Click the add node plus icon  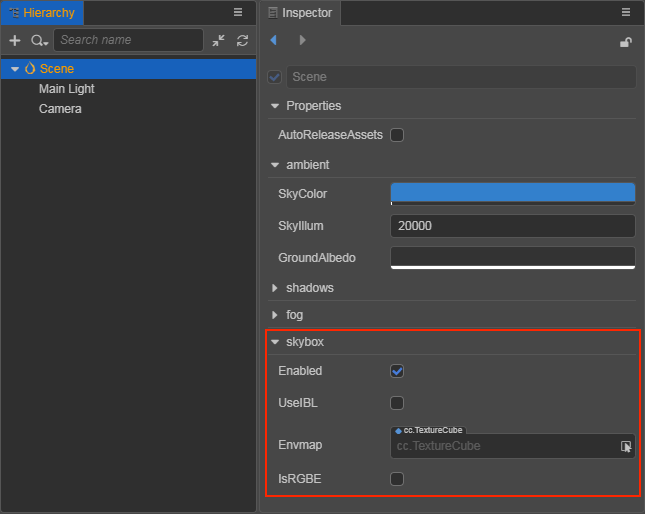coord(15,40)
